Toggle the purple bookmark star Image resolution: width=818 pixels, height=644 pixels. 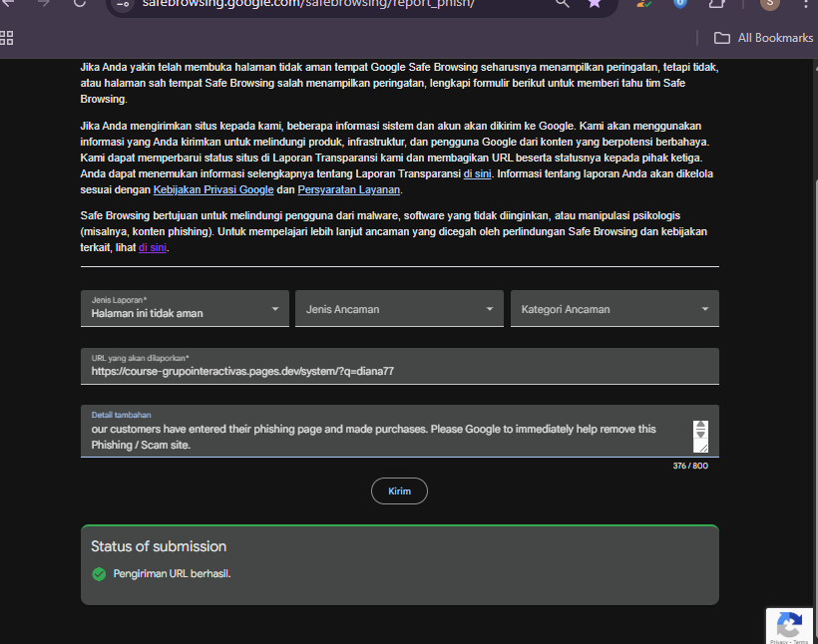pyautogui.click(x=595, y=3)
